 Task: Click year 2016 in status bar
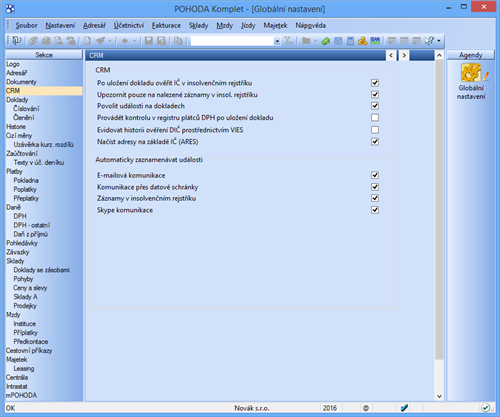coord(330,408)
